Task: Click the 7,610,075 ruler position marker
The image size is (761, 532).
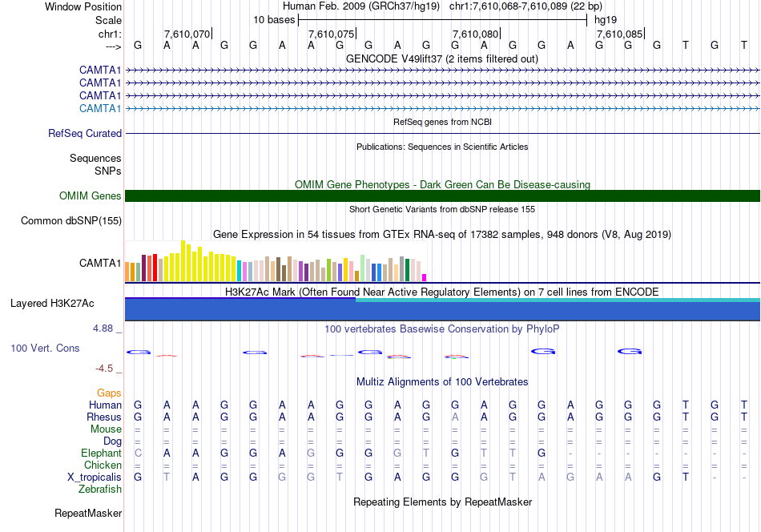Action: pos(331,34)
